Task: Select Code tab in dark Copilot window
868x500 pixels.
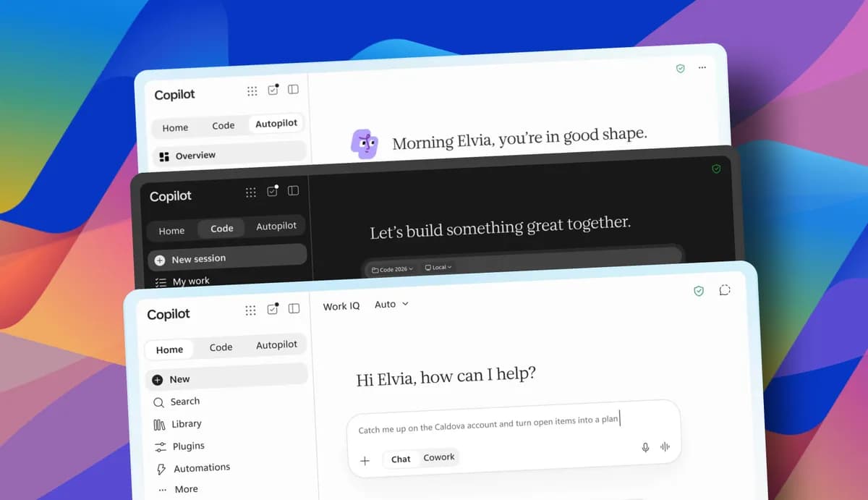Action: coord(221,228)
